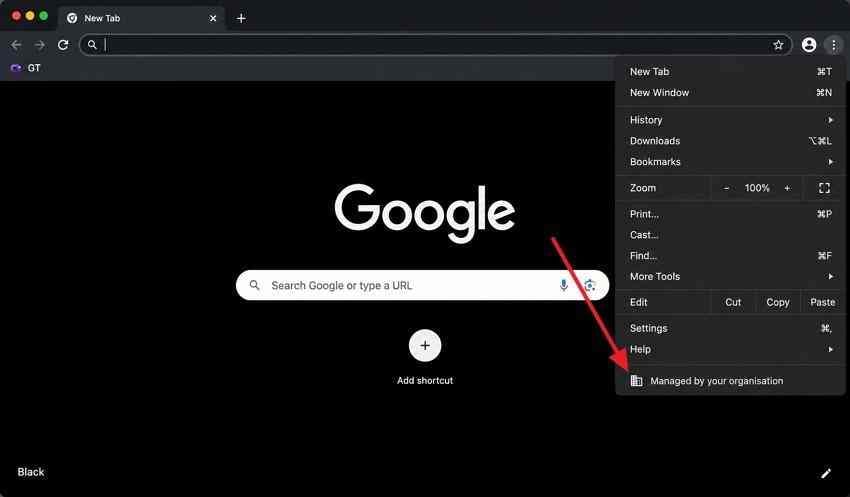
Task: Open a new tab with plus button
Action: click(x=241, y=18)
